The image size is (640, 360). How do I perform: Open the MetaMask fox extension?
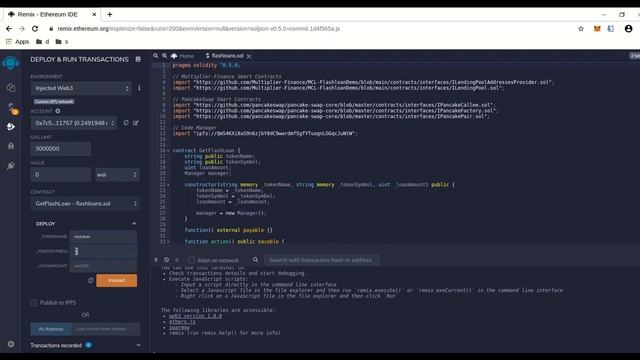point(597,29)
